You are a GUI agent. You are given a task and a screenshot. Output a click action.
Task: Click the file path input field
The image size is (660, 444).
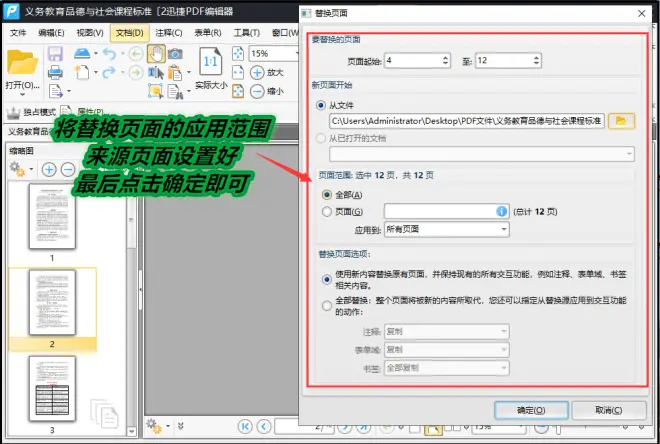467,121
